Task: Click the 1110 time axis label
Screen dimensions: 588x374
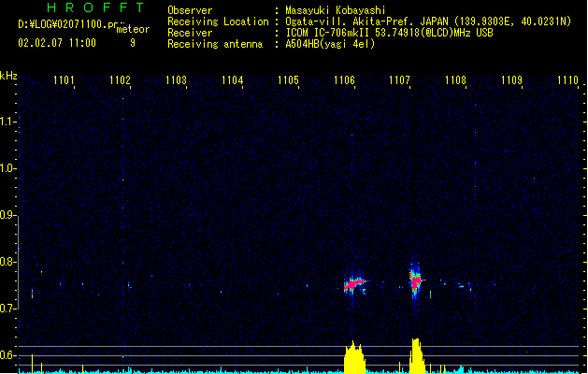Action: (x=567, y=79)
